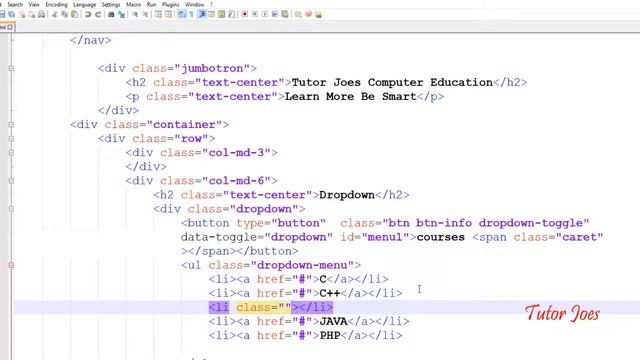Open the Encoding menu
The image size is (640, 360).
(x=56, y=4)
